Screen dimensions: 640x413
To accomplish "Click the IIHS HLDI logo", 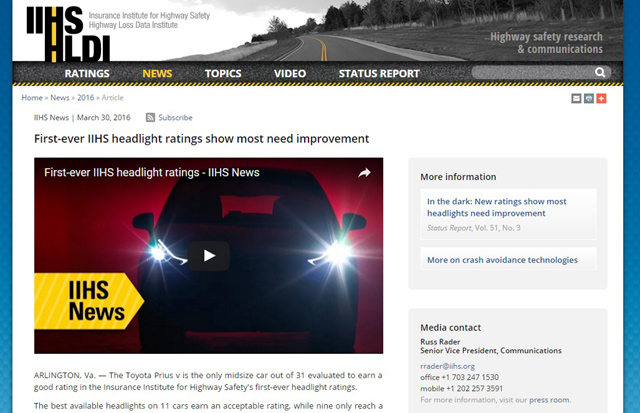I will [x=69, y=34].
